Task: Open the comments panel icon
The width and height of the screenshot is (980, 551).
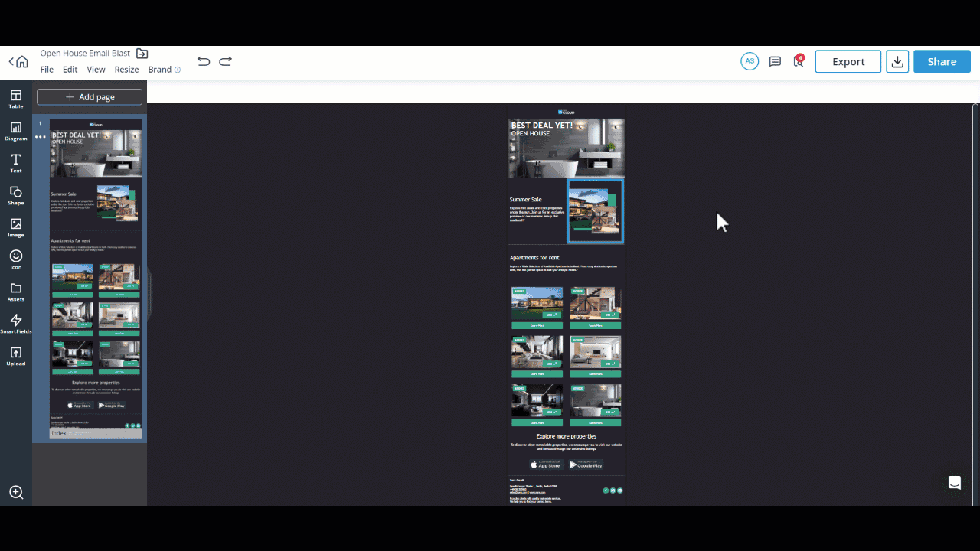Action: pos(775,61)
